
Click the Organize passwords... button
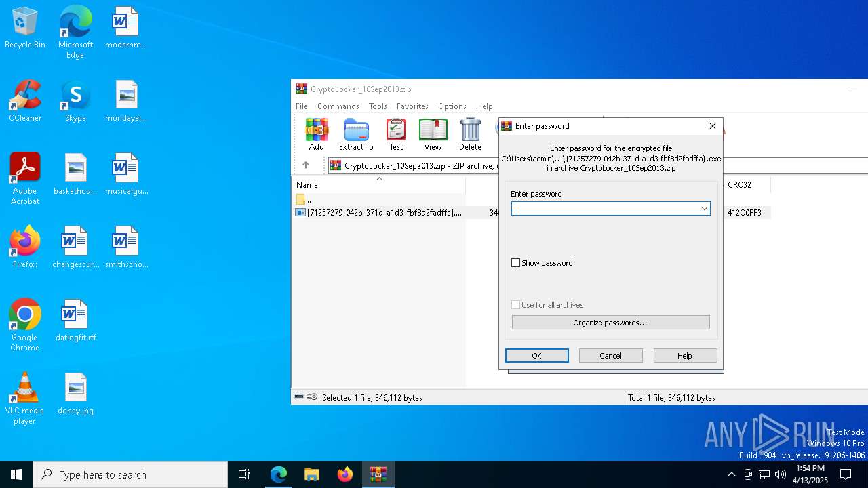coord(610,323)
